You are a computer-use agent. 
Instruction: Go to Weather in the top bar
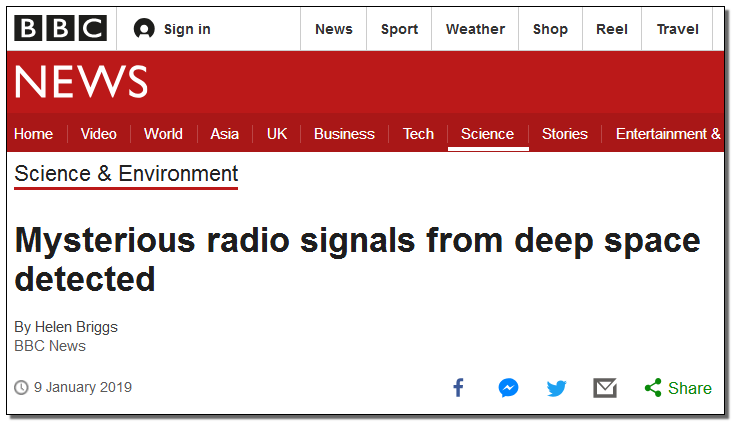(x=475, y=29)
